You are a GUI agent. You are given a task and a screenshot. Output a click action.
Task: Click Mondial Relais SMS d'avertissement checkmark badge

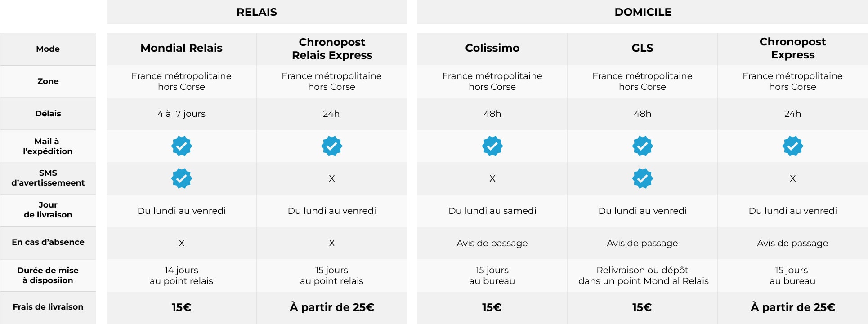tap(182, 178)
